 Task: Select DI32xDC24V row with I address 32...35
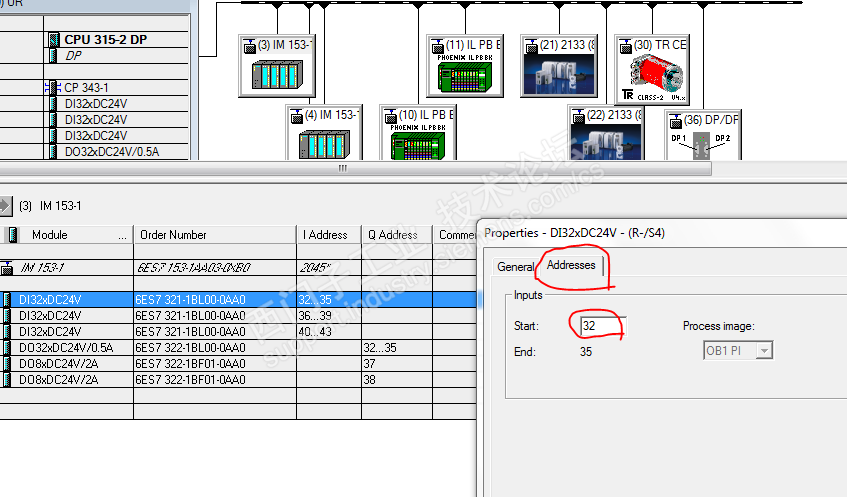coord(238,300)
